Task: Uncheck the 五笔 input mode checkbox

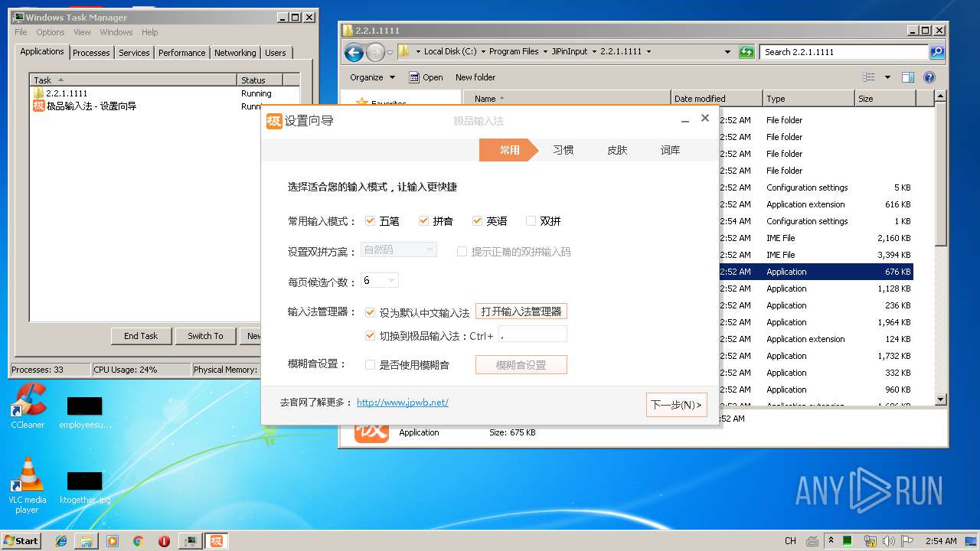Action: (371, 221)
